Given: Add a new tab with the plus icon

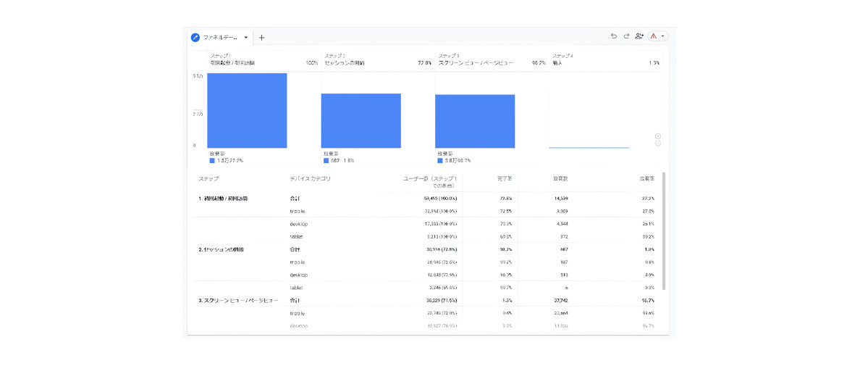Looking at the screenshot, I should (262, 38).
